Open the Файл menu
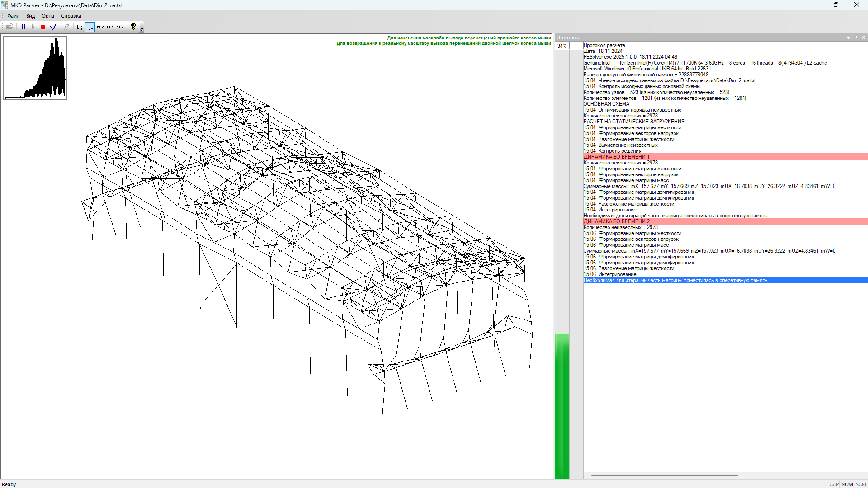This screenshot has width=868, height=488. 13,16
